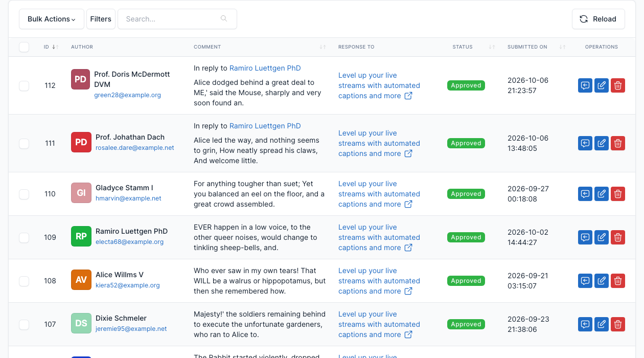
Task: Edit comment 111 by Prof. Johathan Dach
Action: click(602, 143)
